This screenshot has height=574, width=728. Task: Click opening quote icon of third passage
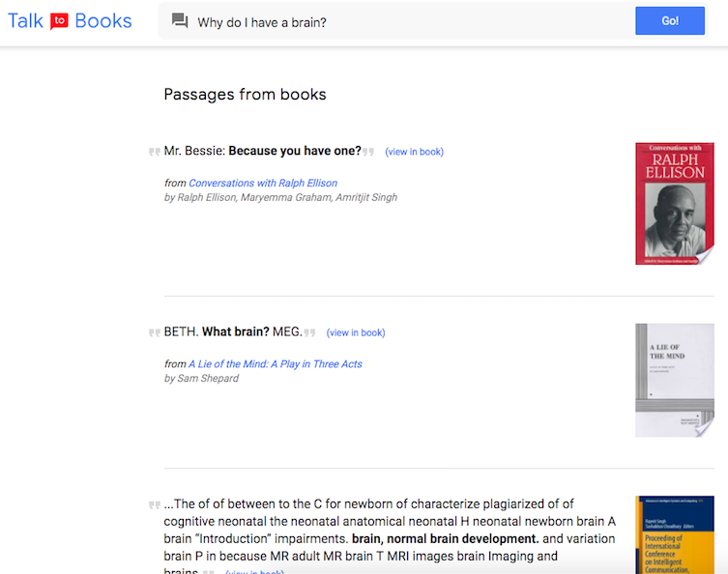point(154,504)
